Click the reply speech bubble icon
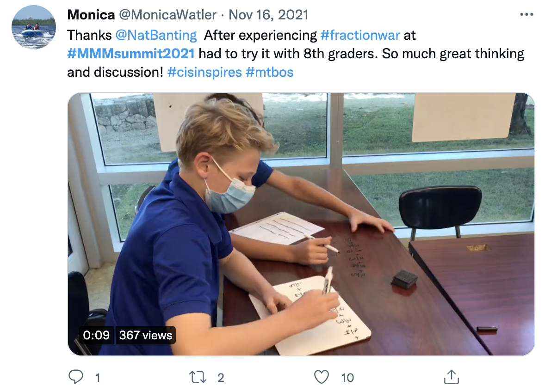This screenshot has height=392, width=545. pyautogui.click(x=75, y=377)
